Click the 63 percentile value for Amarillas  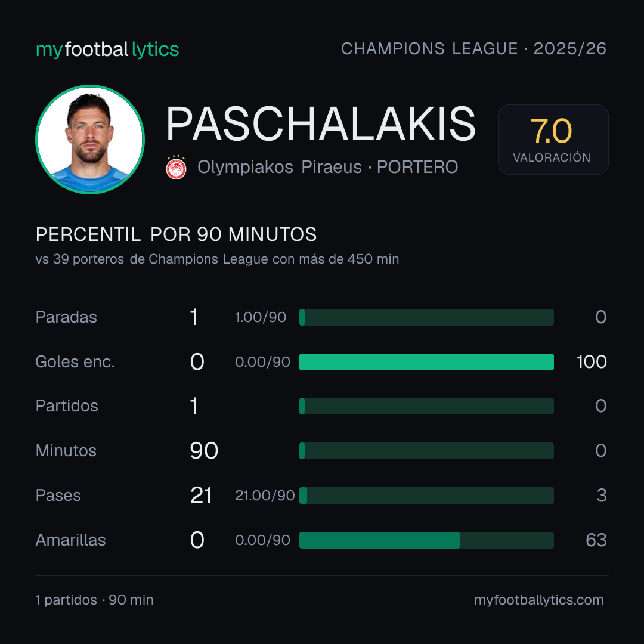pyautogui.click(x=596, y=540)
